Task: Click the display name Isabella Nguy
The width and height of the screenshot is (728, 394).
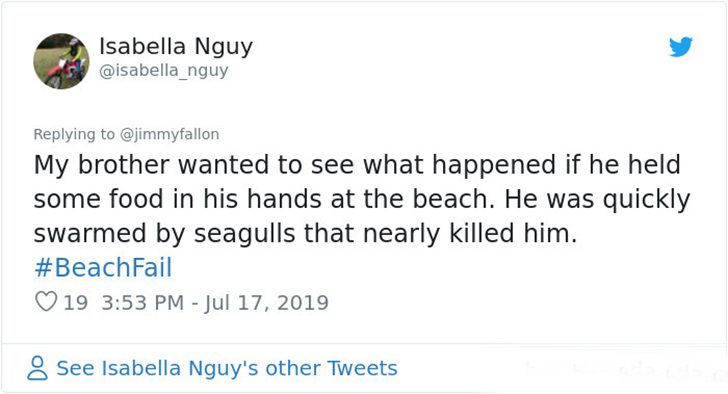Action: [176, 46]
